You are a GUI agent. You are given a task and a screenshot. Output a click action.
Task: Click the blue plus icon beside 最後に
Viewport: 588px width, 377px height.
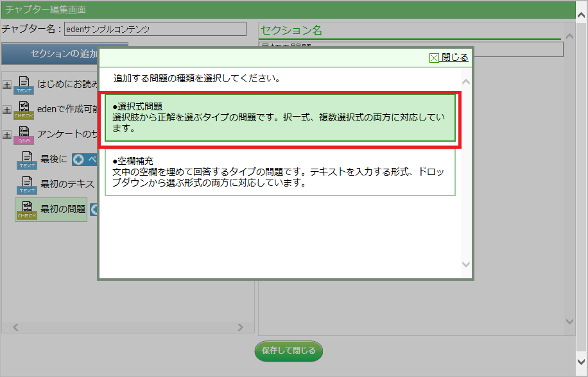(x=78, y=160)
